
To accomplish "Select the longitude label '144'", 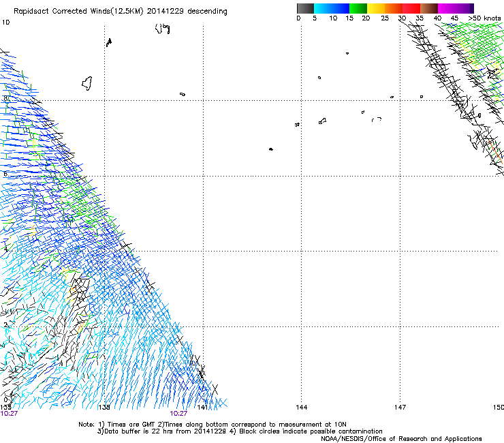I will pos(301,408).
